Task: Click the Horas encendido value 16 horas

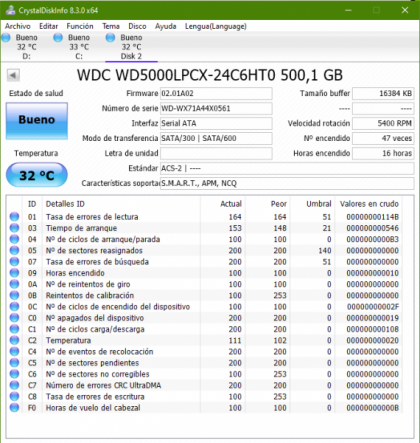Action: pyautogui.click(x=383, y=153)
